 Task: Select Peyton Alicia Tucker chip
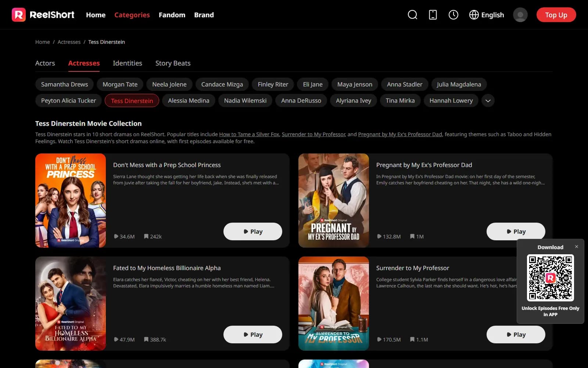pos(68,100)
